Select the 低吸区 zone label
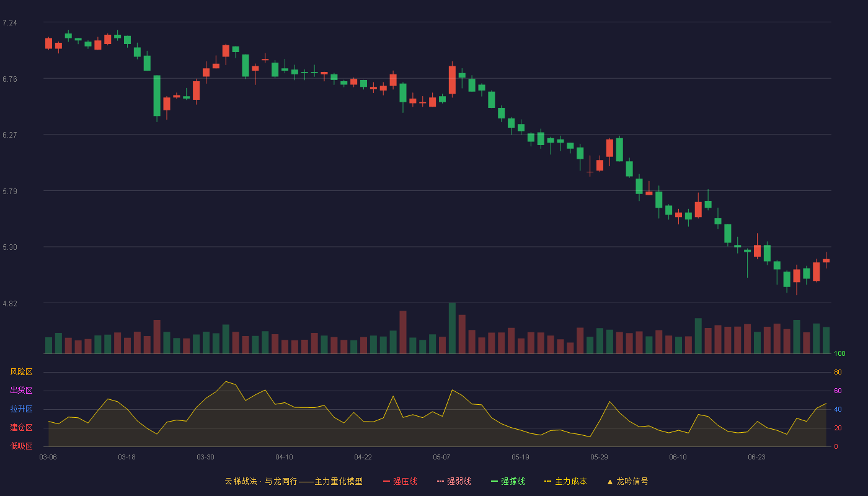The image size is (868, 496). pyautogui.click(x=21, y=446)
